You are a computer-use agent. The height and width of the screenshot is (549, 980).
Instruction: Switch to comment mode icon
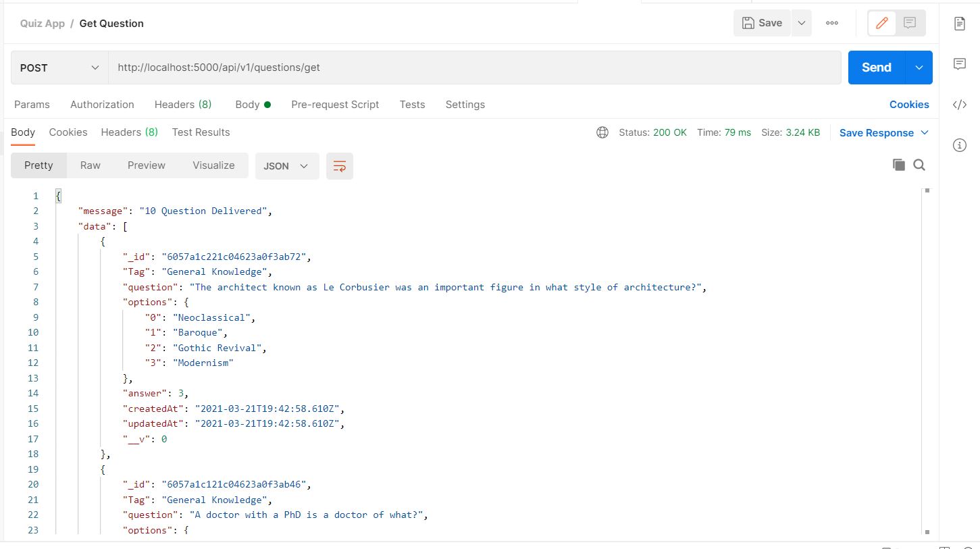point(910,23)
